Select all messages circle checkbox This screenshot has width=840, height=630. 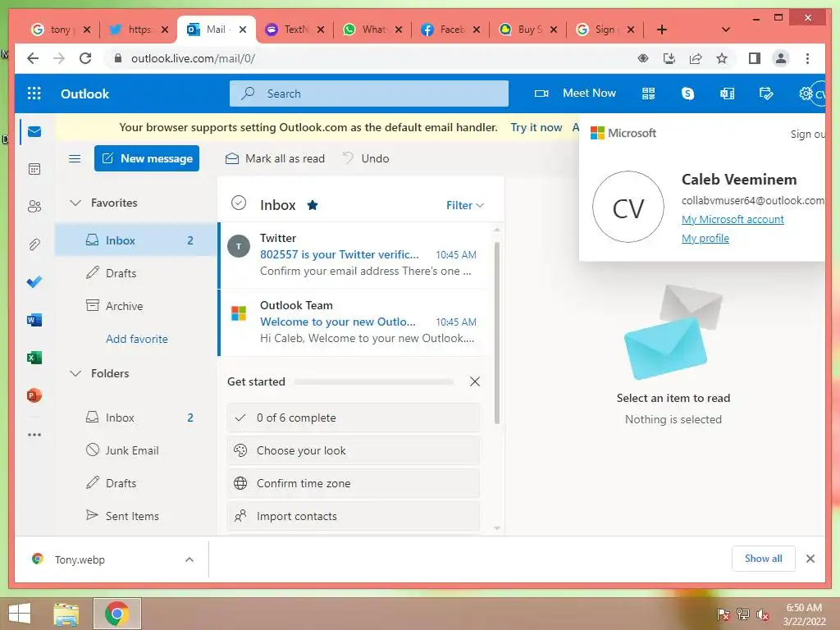pyautogui.click(x=239, y=203)
